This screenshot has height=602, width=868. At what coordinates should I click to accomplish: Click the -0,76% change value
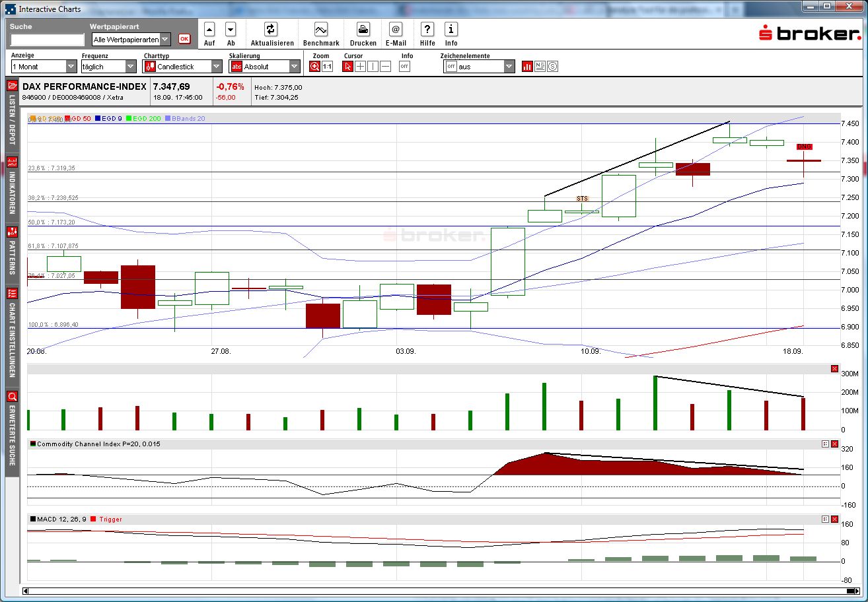[230, 86]
